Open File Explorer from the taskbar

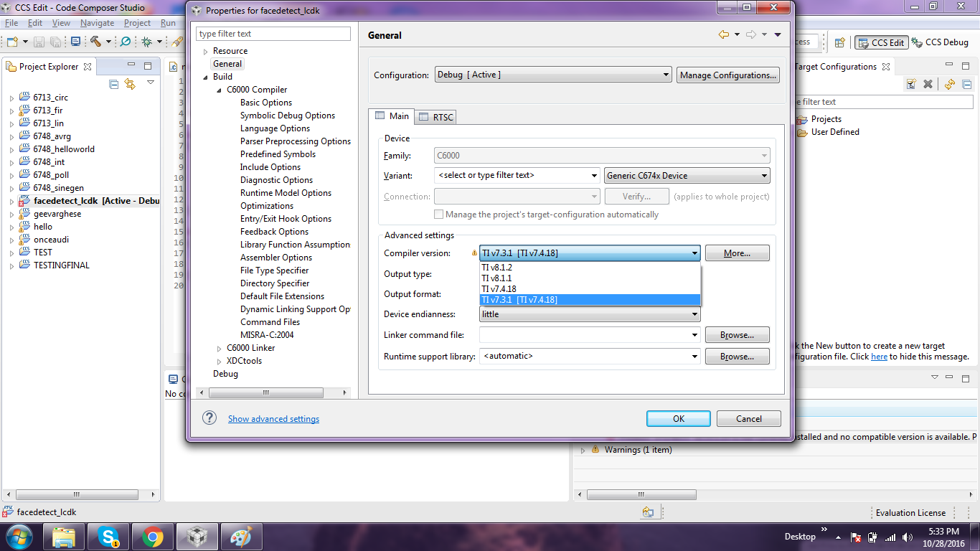64,536
